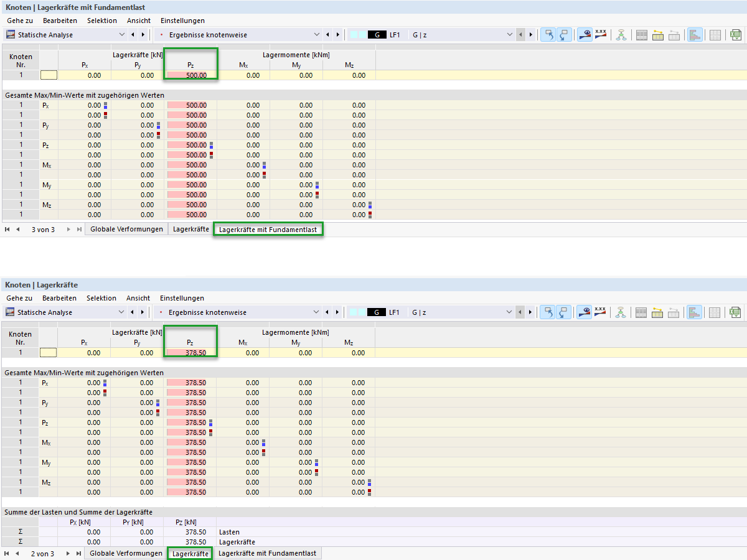Open LF1 load case dropdown in Fundamentlast window
Image resolution: width=747 pixels, height=560 pixels.
pyautogui.click(x=510, y=35)
